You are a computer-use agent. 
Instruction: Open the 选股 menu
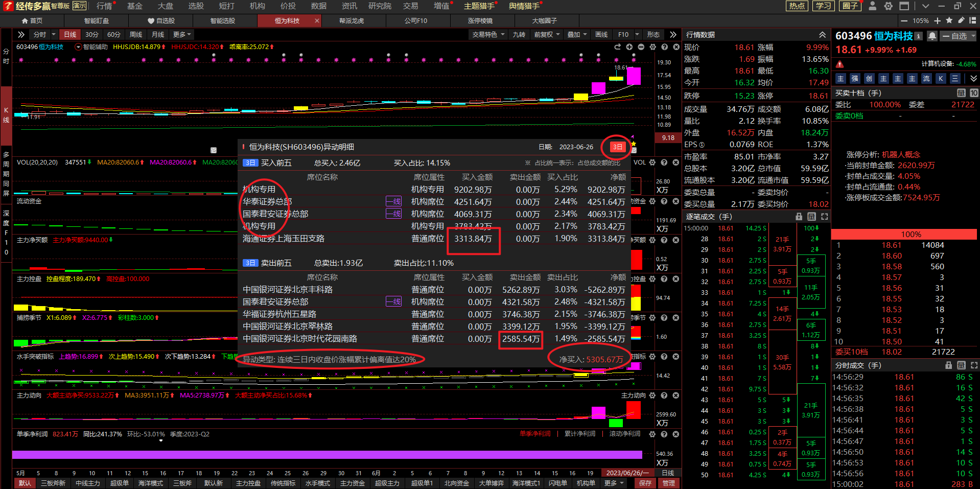[x=196, y=6]
